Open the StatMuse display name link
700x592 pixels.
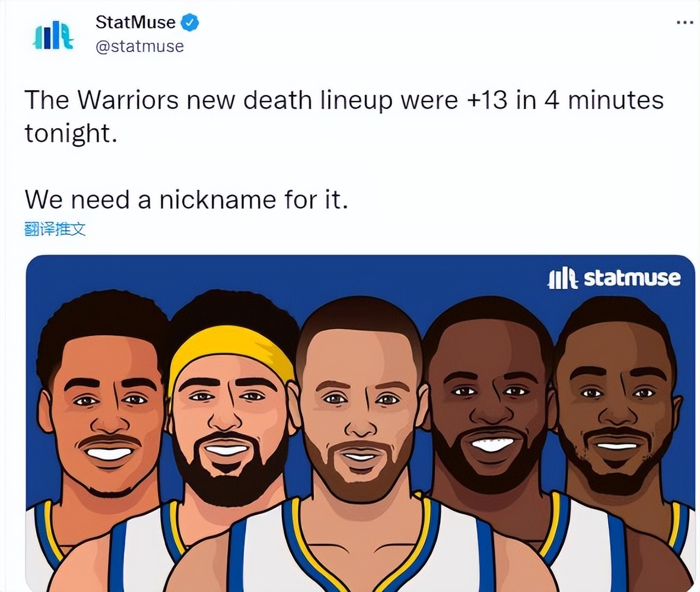(135, 23)
